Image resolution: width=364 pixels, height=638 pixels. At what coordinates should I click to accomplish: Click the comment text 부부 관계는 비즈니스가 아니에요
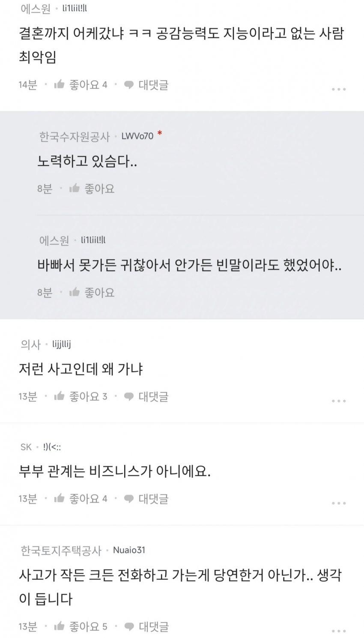(x=115, y=471)
